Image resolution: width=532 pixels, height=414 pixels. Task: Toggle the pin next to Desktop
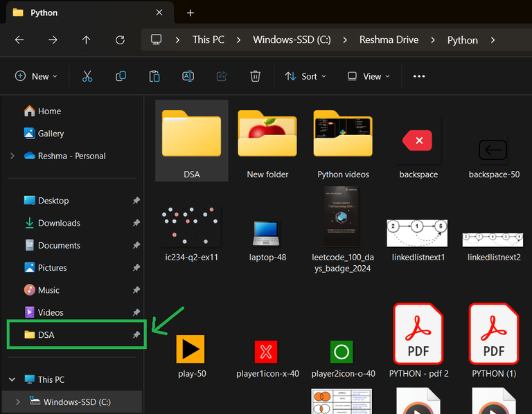coord(136,201)
